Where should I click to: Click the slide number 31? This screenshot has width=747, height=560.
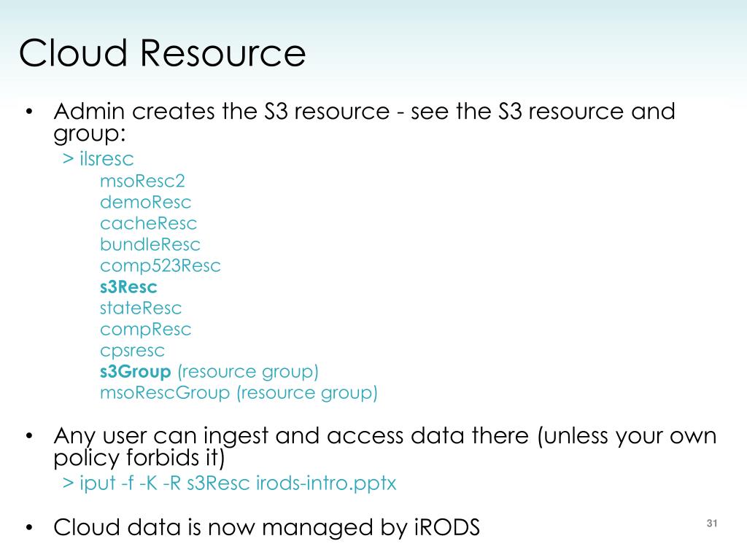tap(712, 524)
